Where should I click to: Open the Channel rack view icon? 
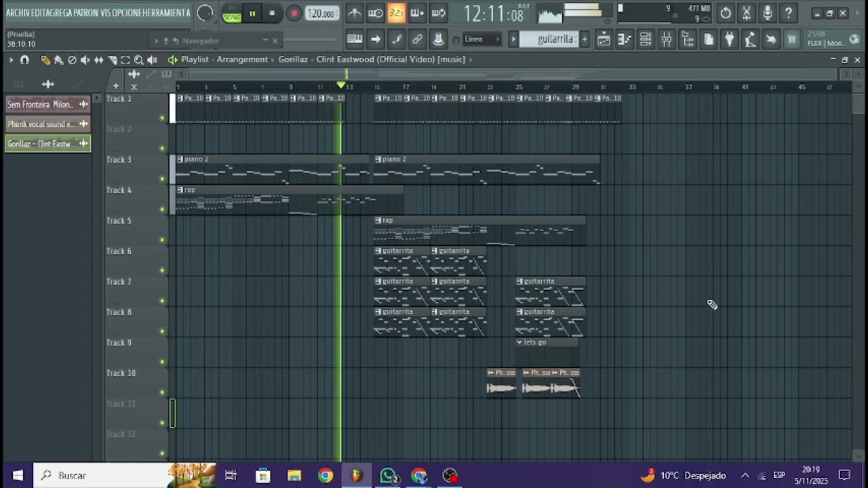(646, 39)
